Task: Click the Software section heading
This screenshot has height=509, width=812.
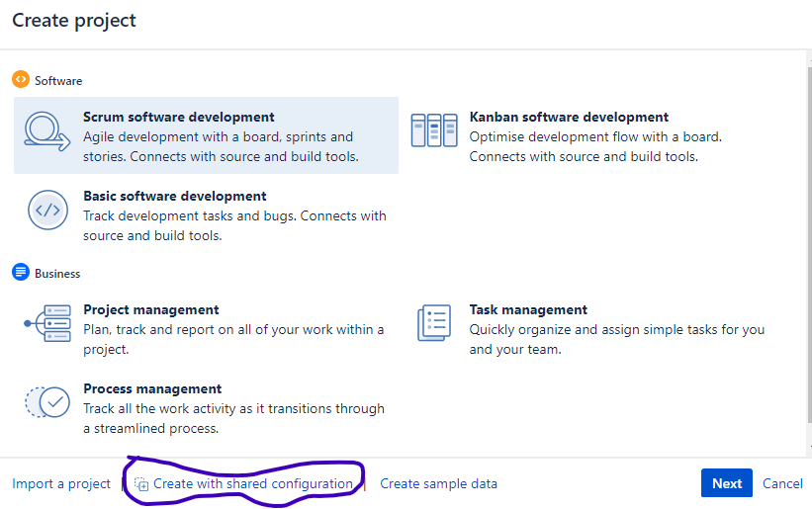Action: point(58,81)
